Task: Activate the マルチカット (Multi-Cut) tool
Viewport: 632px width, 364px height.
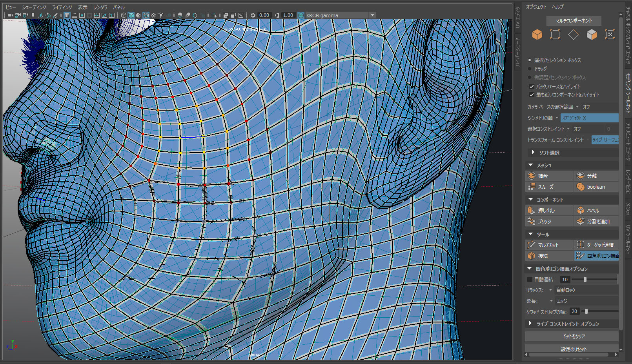Action: pyautogui.click(x=549, y=245)
